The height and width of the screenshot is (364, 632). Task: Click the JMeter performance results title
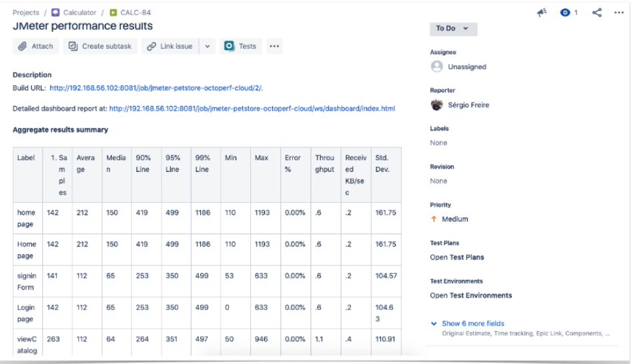tap(83, 26)
